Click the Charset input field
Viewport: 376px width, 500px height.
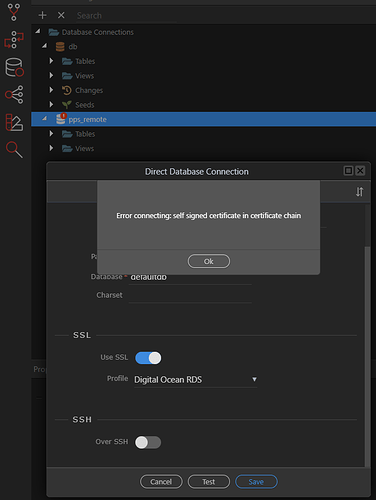point(190,295)
